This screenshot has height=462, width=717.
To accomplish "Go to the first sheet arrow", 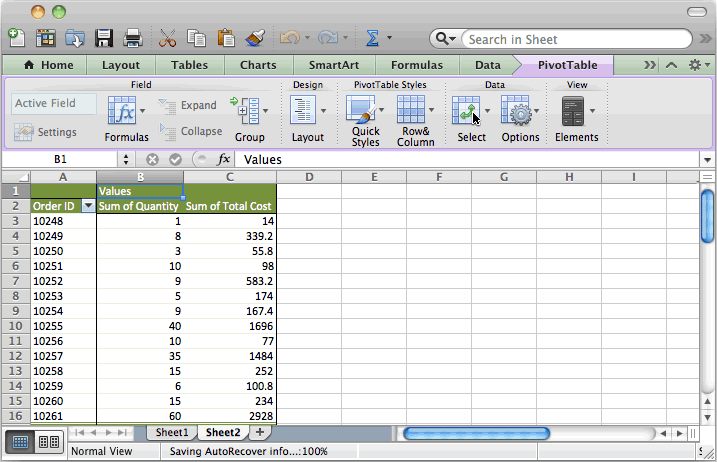I will pos(79,432).
